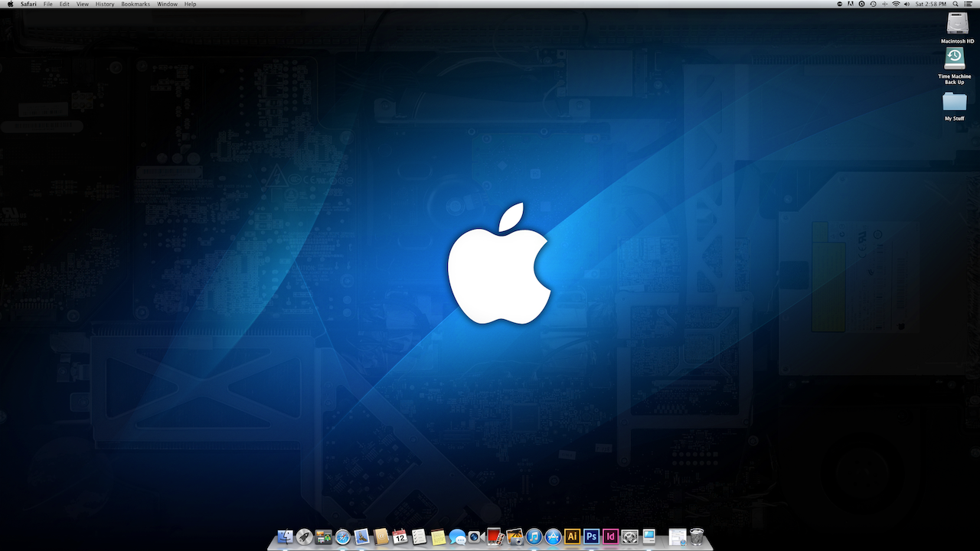This screenshot has width=980, height=551.
Task: Open the Apple menu
Action: [x=10, y=4]
